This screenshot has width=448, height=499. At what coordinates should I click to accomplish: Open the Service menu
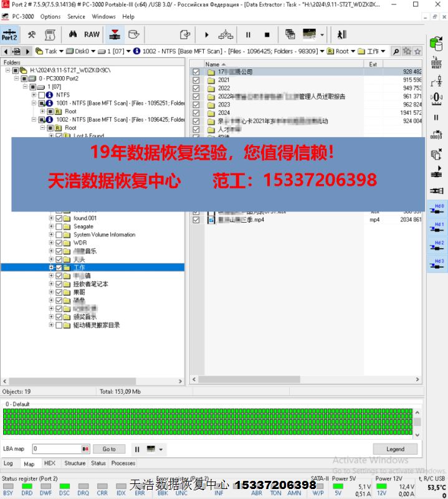click(x=76, y=17)
